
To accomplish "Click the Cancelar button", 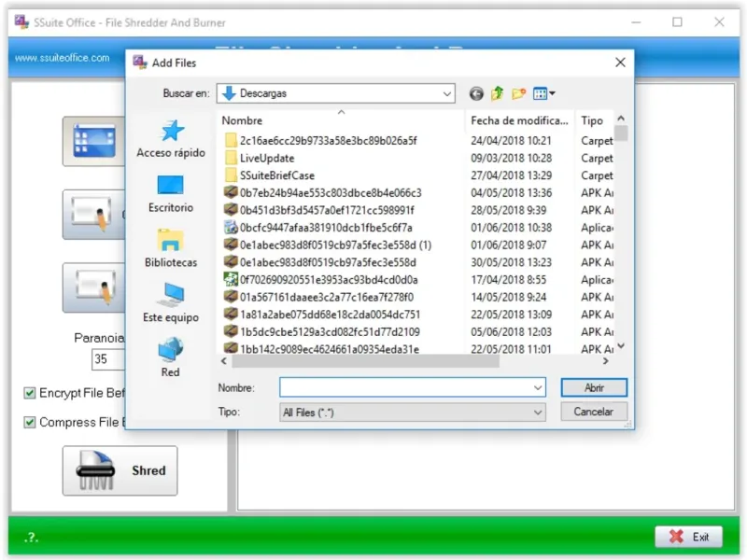I will point(594,412).
